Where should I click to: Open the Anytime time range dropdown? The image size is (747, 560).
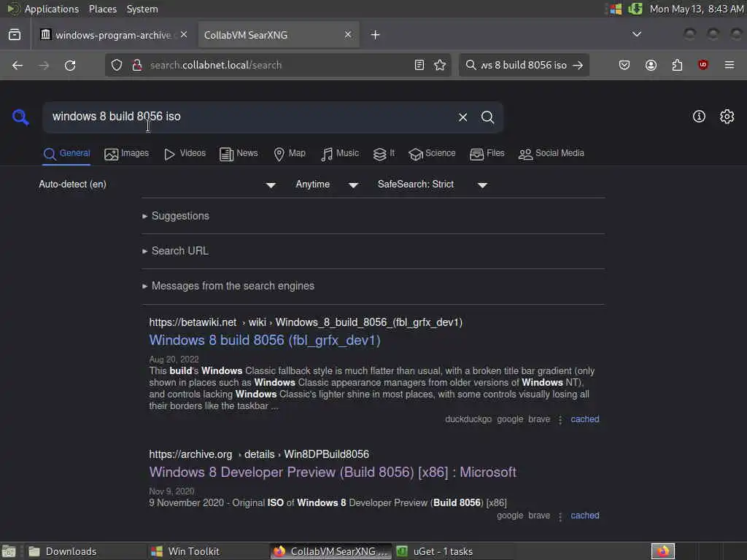(x=327, y=184)
